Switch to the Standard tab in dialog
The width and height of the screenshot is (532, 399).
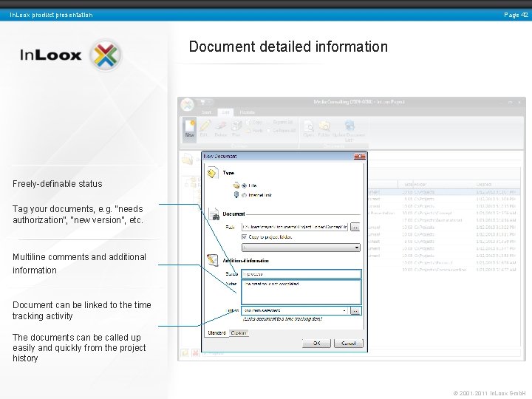point(216,332)
